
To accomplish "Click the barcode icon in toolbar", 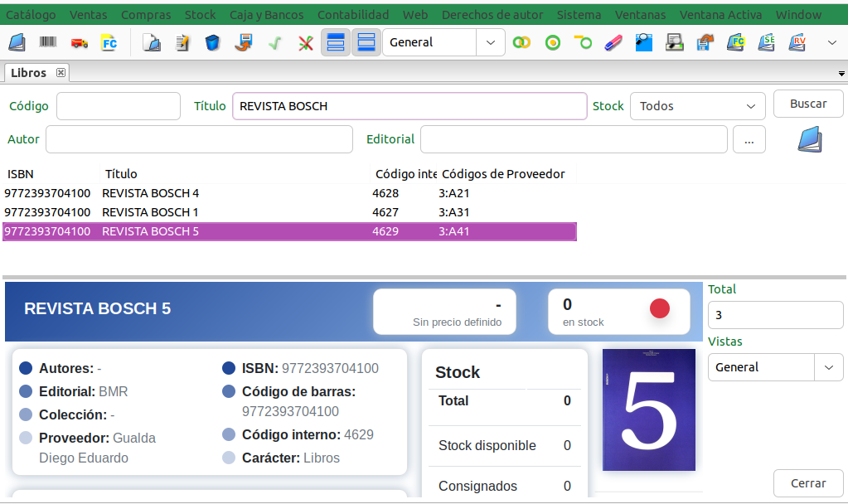I will [47, 42].
